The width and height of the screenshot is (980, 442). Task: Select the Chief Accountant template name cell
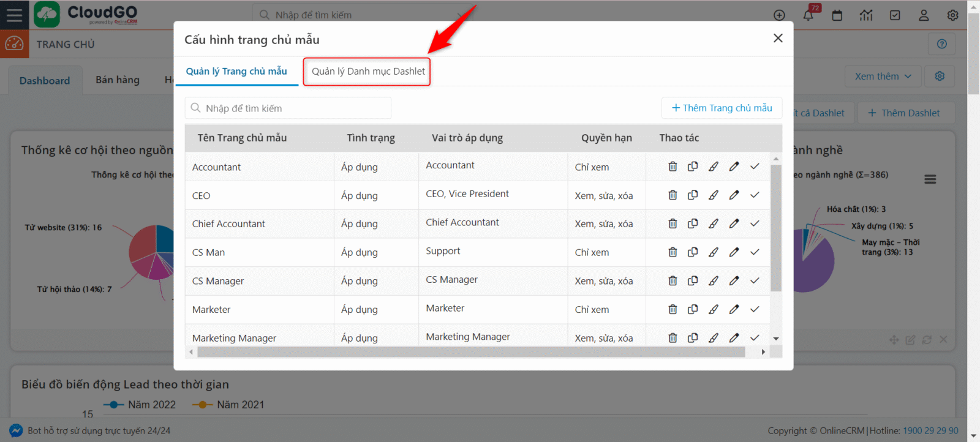click(260, 224)
